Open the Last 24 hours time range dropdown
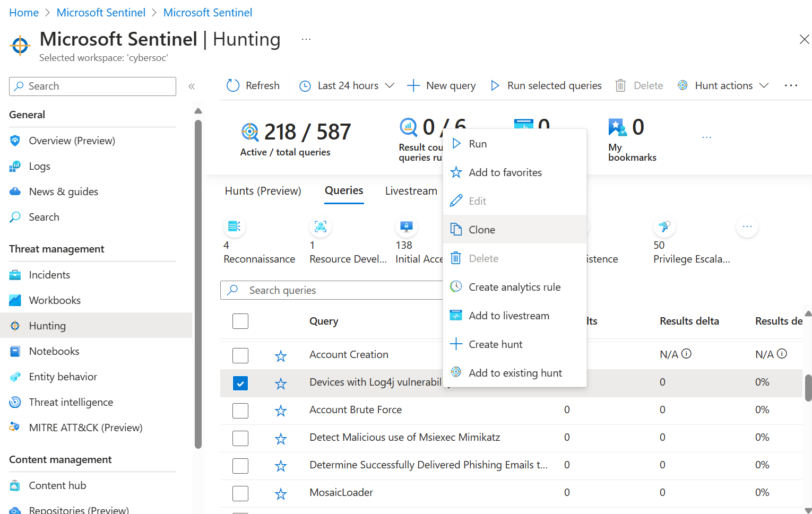 tap(347, 85)
